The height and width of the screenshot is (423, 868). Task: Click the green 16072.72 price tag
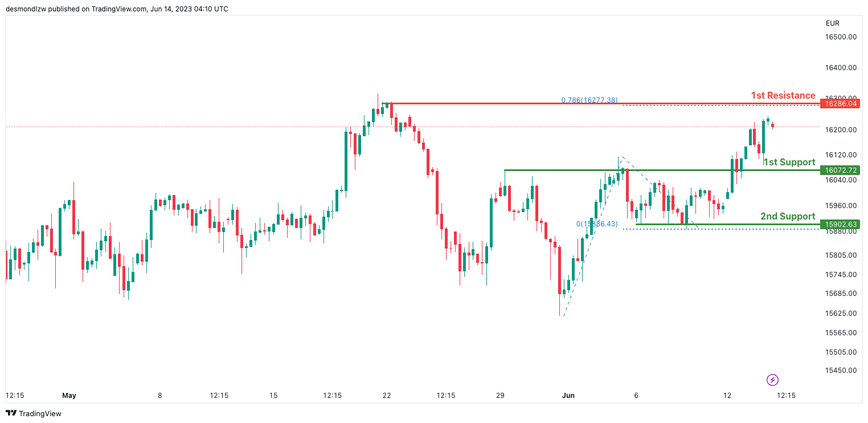click(x=840, y=170)
